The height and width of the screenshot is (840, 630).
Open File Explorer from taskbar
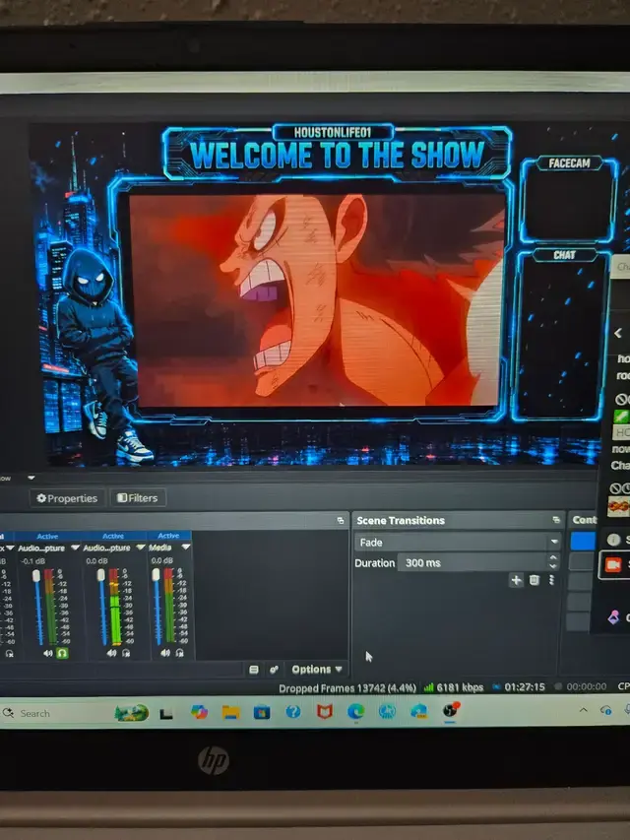click(231, 712)
